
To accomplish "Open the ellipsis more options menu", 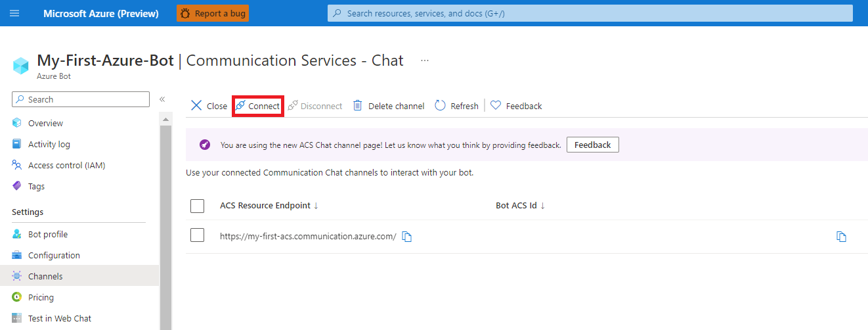I will pyautogui.click(x=425, y=60).
